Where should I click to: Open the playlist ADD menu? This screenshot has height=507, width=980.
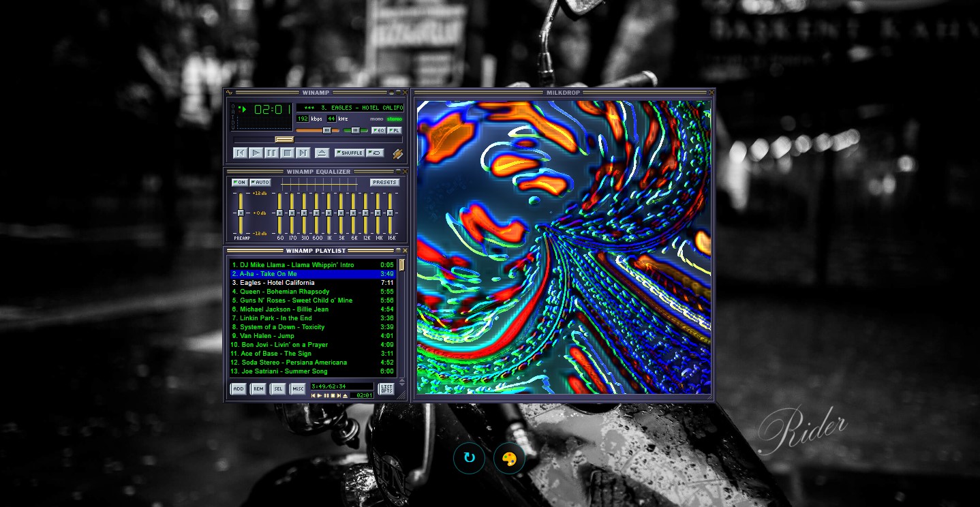coord(238,389)
